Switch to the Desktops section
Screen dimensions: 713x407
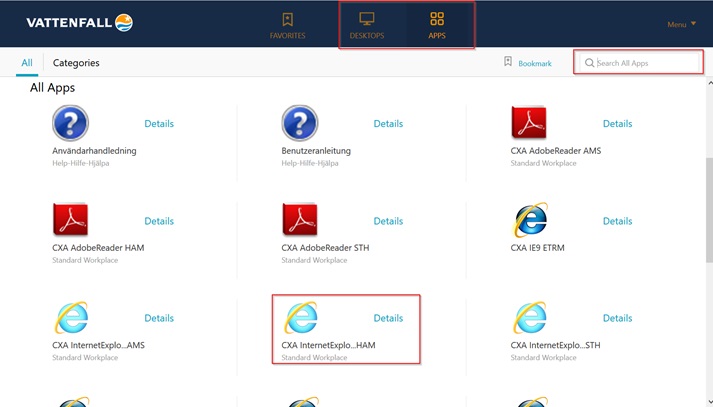click(367, 25)
